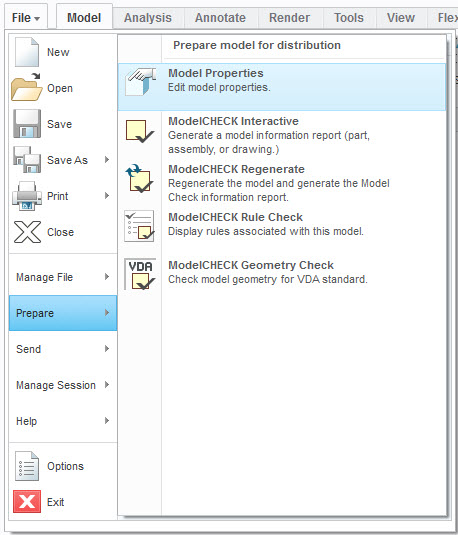Click the ModelCHECK Regenerate icon
Image resolution: width=458 pixels, height=535 pixels.
click(x=140, y=178)
